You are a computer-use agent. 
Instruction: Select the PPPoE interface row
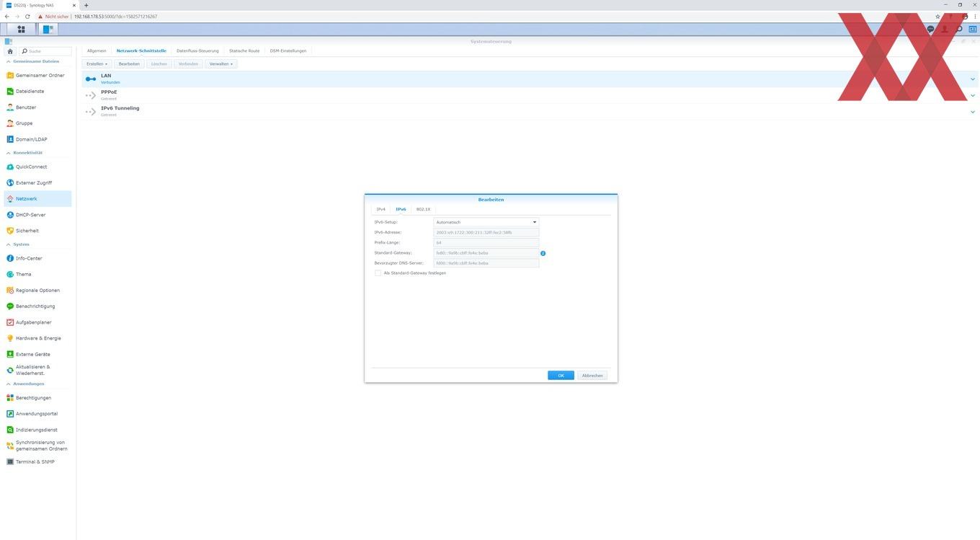(x=530, y=95)
